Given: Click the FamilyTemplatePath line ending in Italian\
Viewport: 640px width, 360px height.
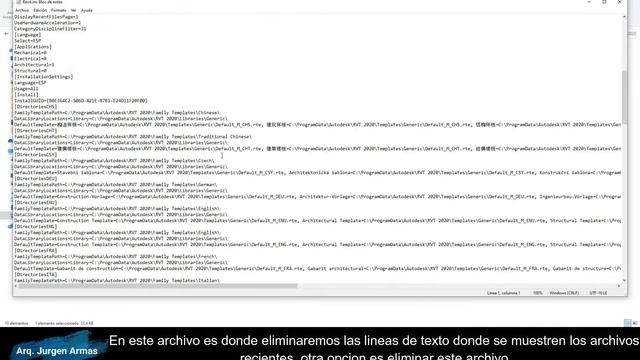Looking at the screenshot, I should tap(117, 281).
